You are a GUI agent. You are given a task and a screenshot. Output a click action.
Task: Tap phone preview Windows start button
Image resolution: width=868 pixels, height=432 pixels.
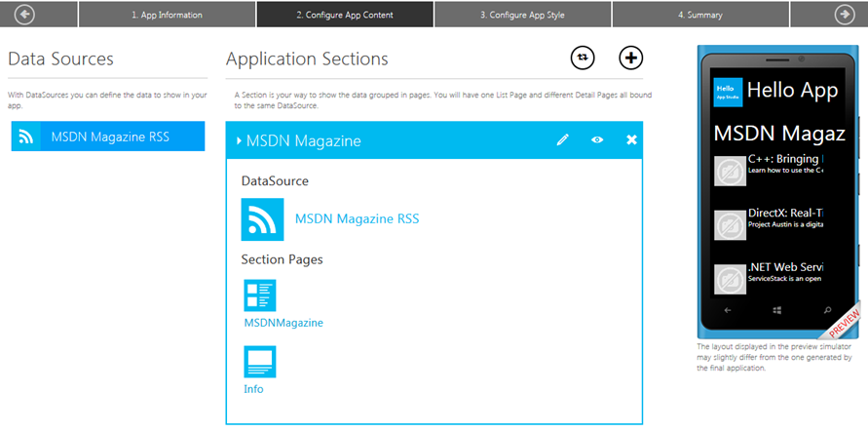[776, 310]
